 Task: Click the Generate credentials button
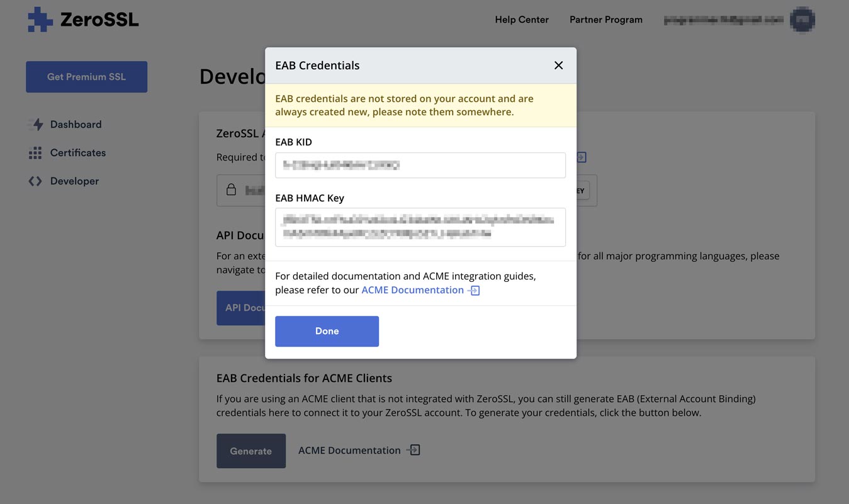(x=250, y=451)
